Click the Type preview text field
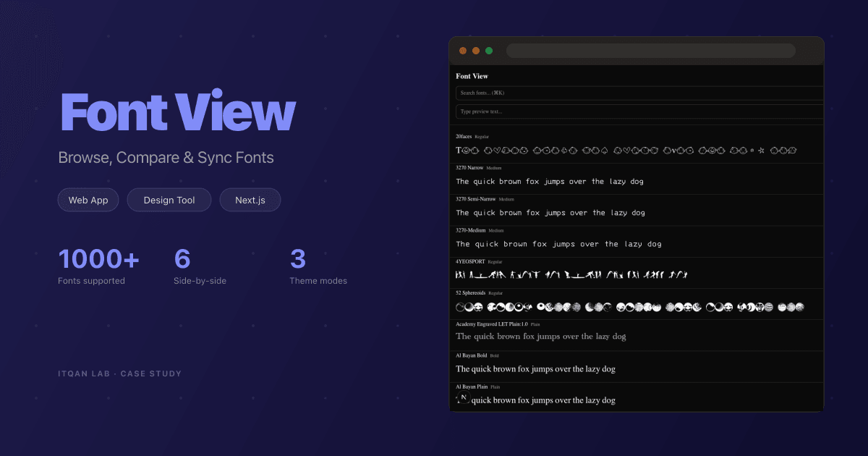This screenshot has height=456, width=868. point(637,110)
